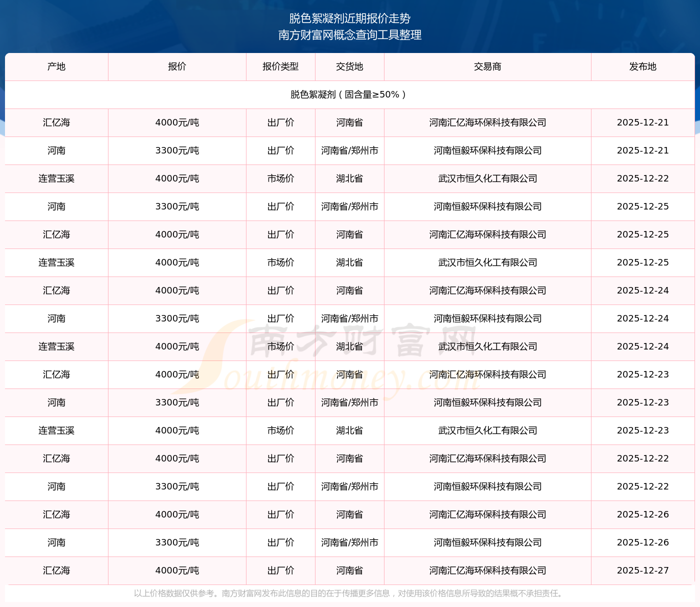This screenshot has height=607, width=700.
Task: Click 河南省/郑州市 in the 2025-12-25 row
Action: [x=349, y=206]
